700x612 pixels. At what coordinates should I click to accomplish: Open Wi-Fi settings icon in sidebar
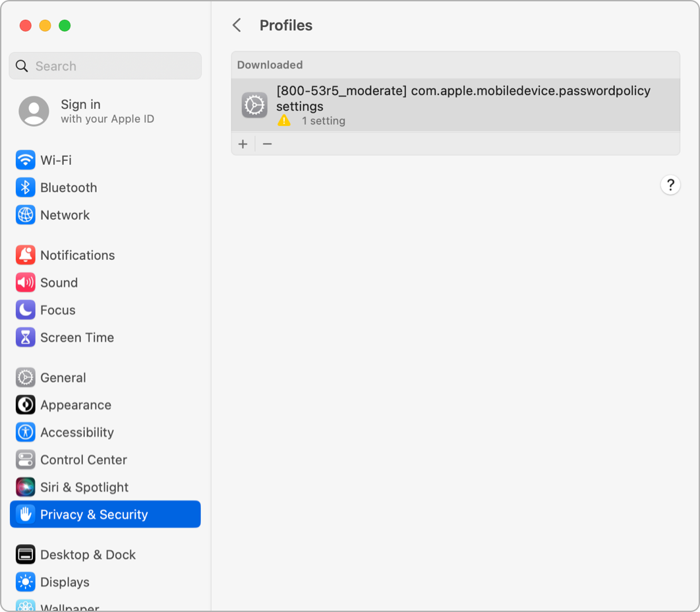26,160
